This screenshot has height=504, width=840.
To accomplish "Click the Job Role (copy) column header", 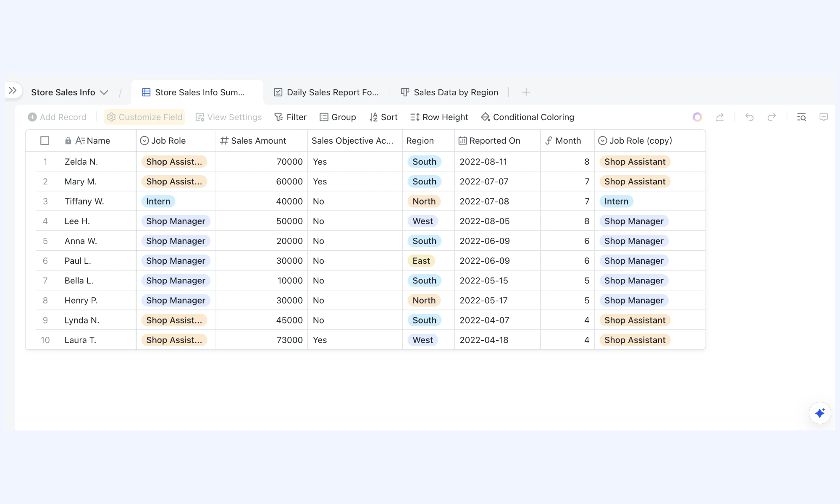I will point(650,141).
